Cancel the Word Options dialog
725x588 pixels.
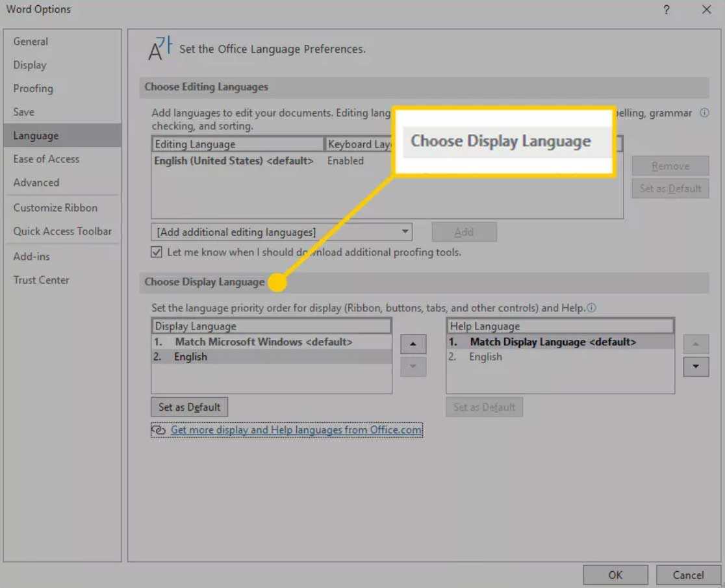pos(688,574)
